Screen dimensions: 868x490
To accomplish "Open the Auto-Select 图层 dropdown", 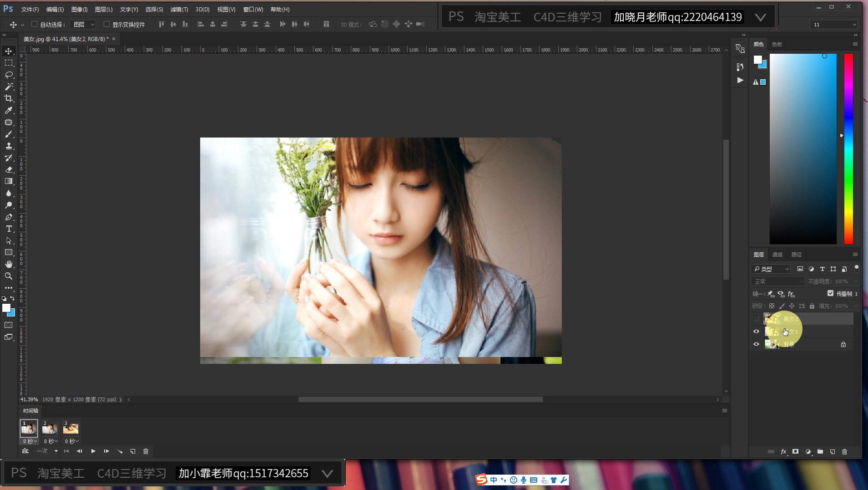I will (x=83, y=25).
